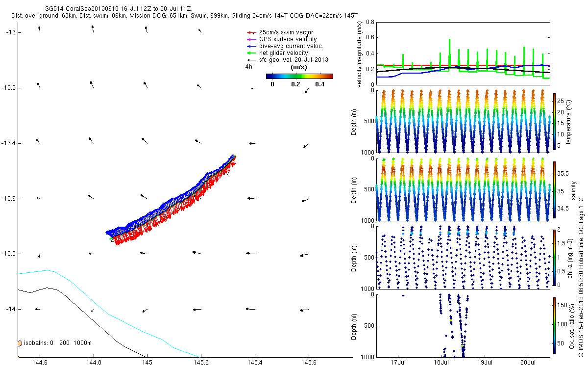Click the 'isobaths: 0 200 1000m' label
Viewport: 588px width, 368px height.
[57, 343]
